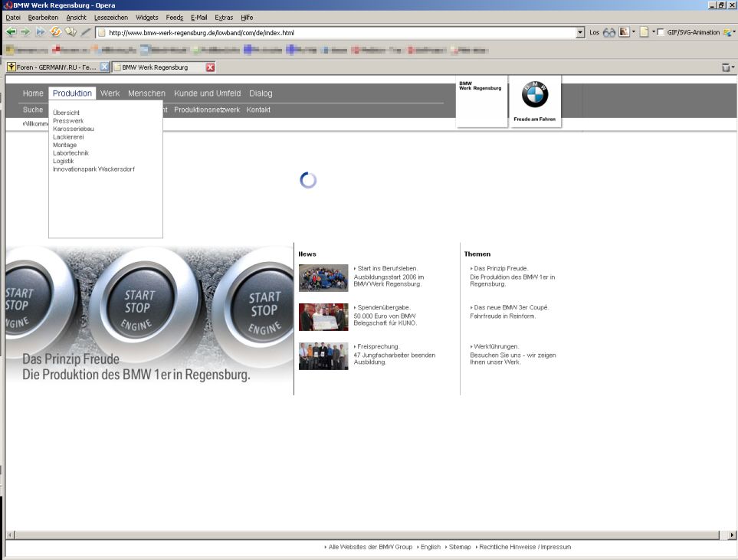
Task: Click the page author mode icon
Action: click(x=644, y=32)
